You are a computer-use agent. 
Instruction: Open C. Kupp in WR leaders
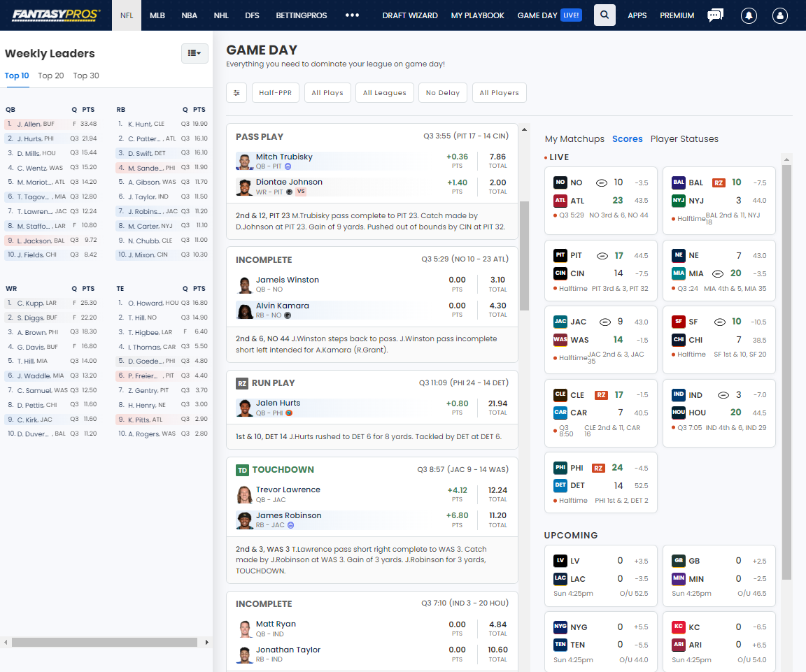[x=51, y=303]
